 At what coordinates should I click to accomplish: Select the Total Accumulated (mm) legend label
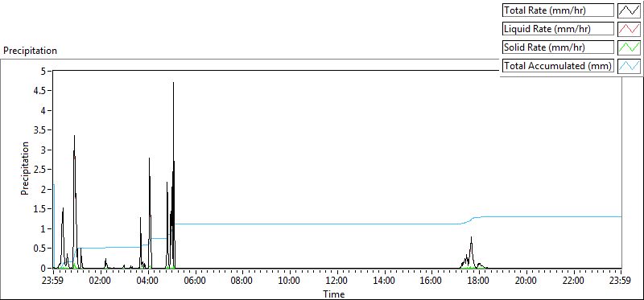point(558,66)
